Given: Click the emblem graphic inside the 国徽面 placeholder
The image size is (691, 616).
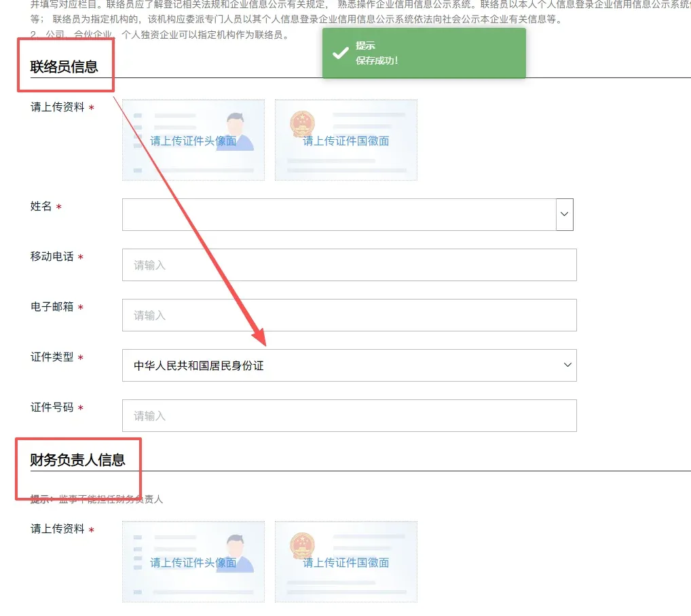Looking at the screenshot, I should [301, 124].
